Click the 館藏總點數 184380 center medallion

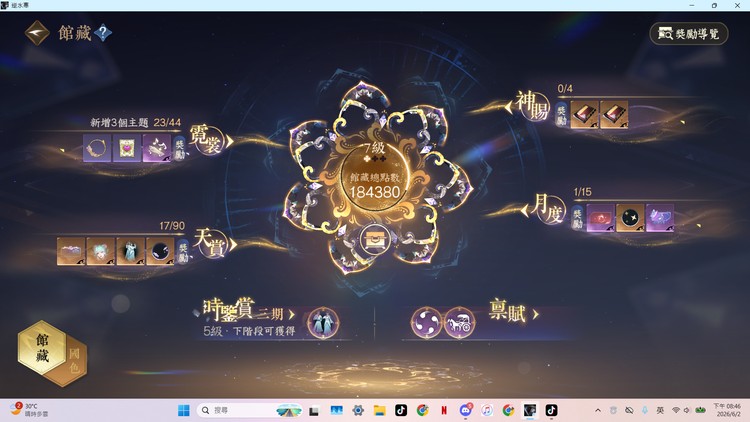pyautogui.click(x=375, y=178)
